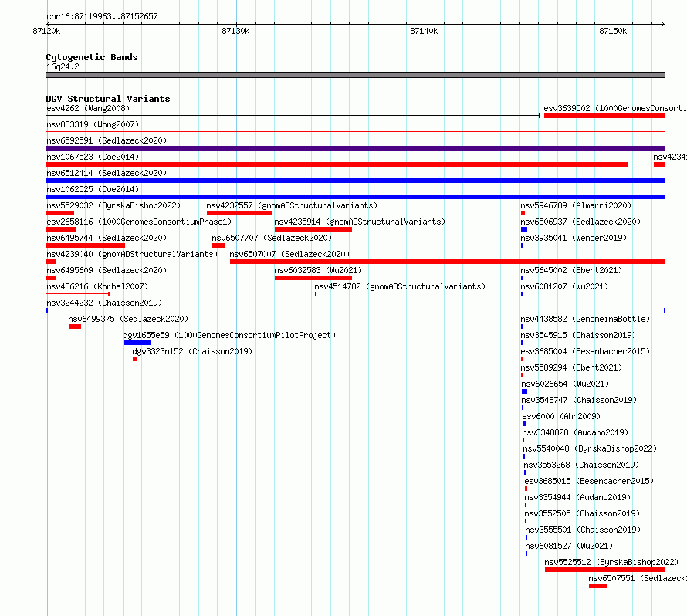Screen dimensions: 687x616
Task: Open nsv6032583 (Wu2021) label
Action: click(x=318, y=270)
